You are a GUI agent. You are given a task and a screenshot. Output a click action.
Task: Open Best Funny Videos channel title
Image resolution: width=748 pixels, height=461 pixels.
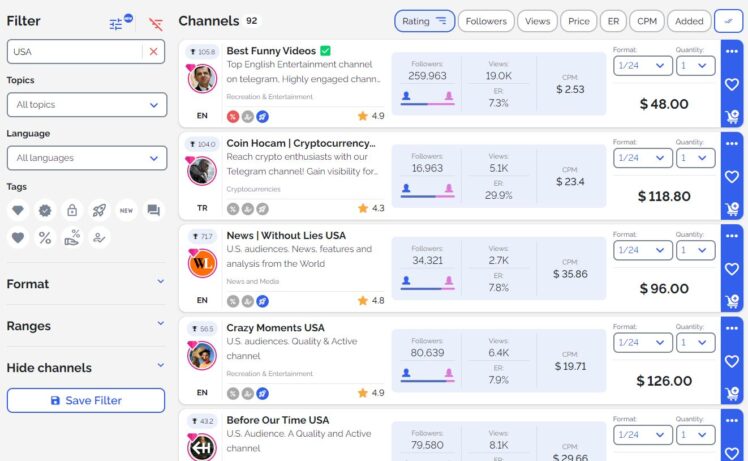(271, 51)
